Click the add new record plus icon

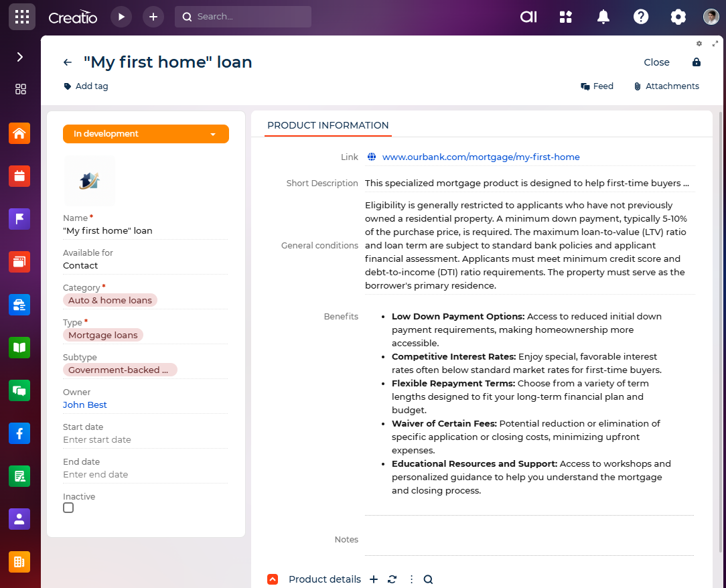153,17
